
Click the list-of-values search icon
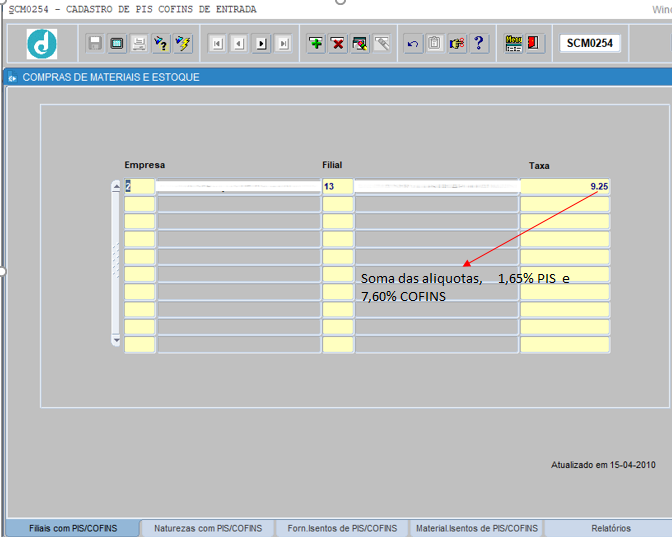(360, 43)
